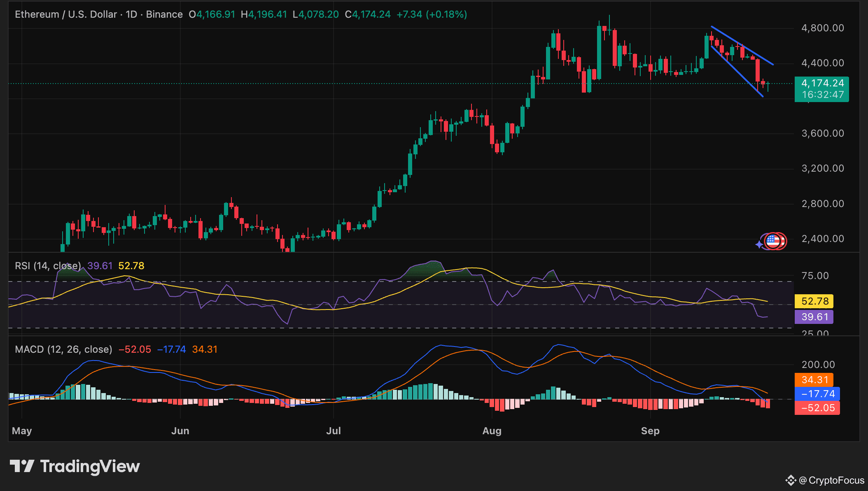The image size is (868, 491).
Task: Click the MACD (12, 26, close) indicator title
Action: tap(63, 349)
